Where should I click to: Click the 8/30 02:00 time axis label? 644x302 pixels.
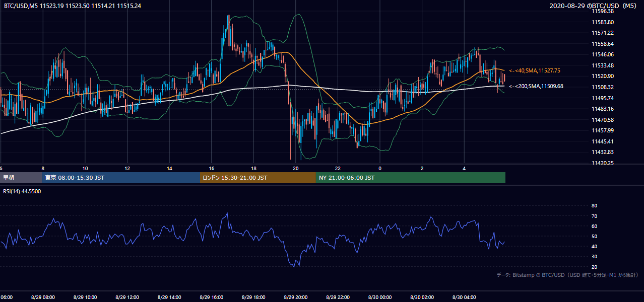click(x=422, y=297)
